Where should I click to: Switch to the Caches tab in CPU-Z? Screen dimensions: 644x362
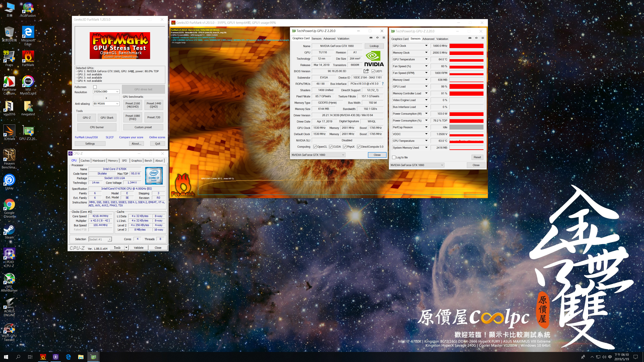click(85, 161)
